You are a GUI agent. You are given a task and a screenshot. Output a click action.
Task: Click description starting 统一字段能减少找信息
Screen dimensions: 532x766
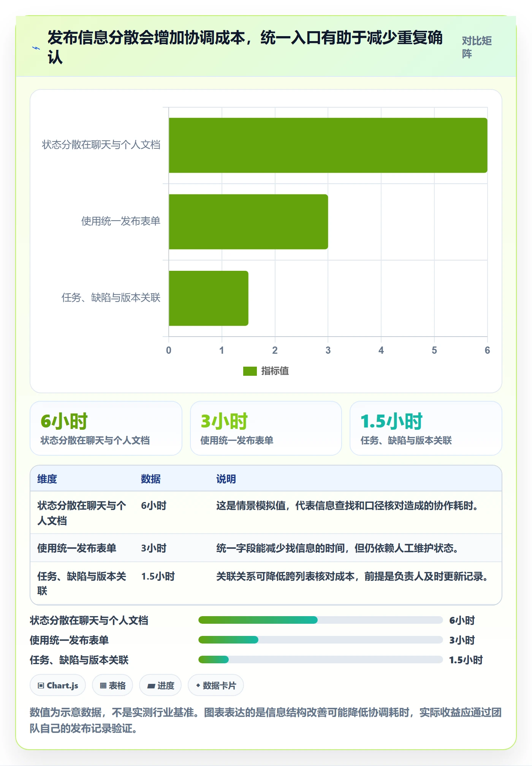pyautogui.click(x=337, y=548)
